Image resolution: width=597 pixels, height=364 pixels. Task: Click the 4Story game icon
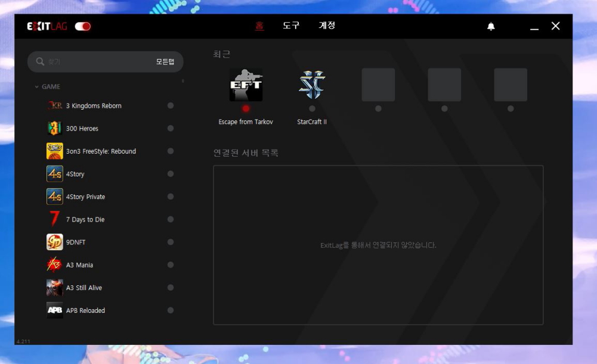54,174
